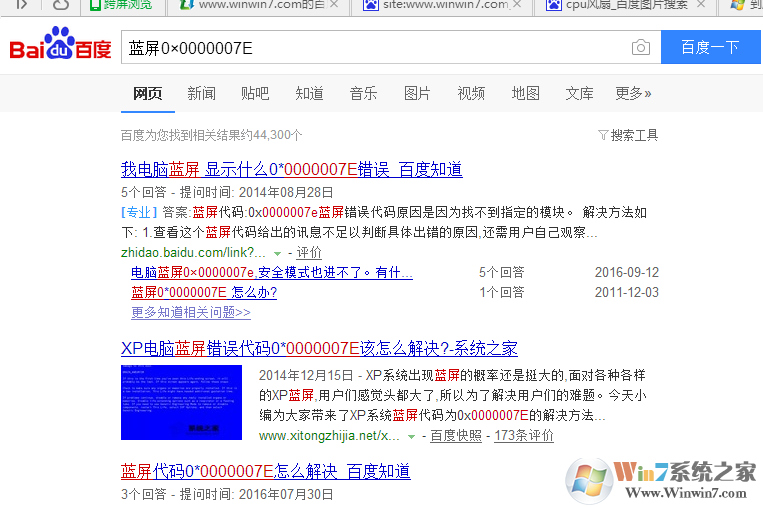The image size is (763, 507).
Task: Expand dropdown arrow beside zhidao.baidu.com link
Action: pos(277,253)
